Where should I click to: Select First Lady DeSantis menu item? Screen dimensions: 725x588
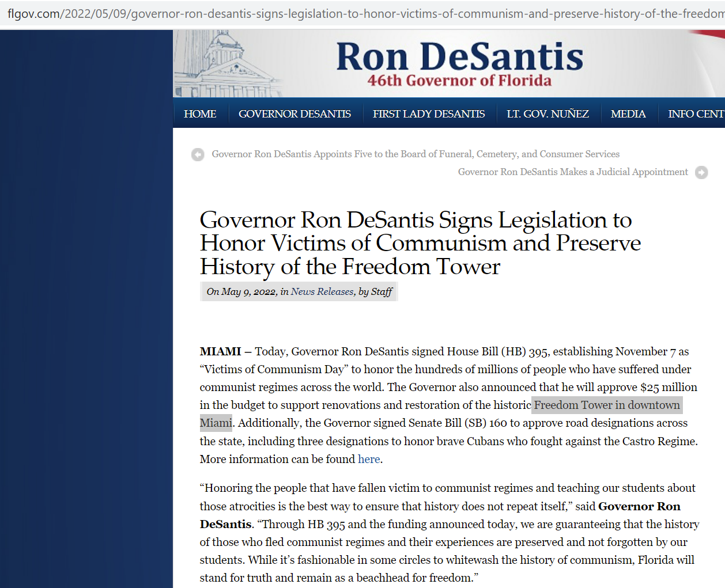click(x=428, y=114)
